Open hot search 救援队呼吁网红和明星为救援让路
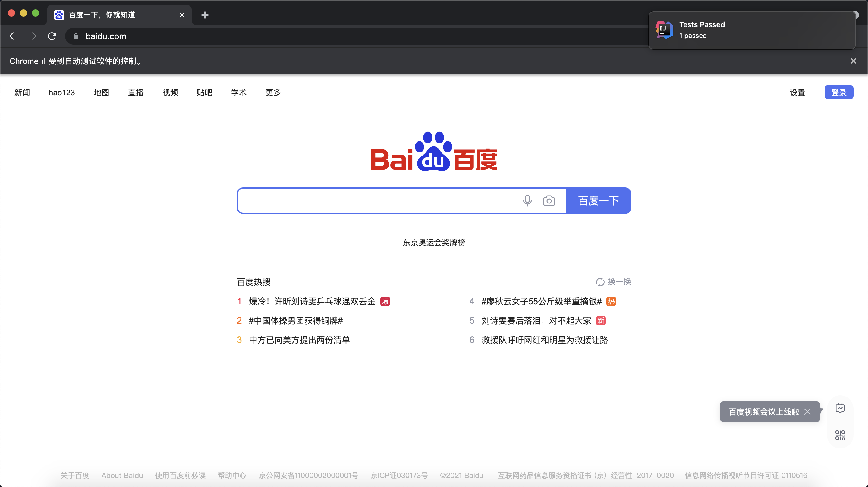868x487 pixels. click(x=545, y=340)
